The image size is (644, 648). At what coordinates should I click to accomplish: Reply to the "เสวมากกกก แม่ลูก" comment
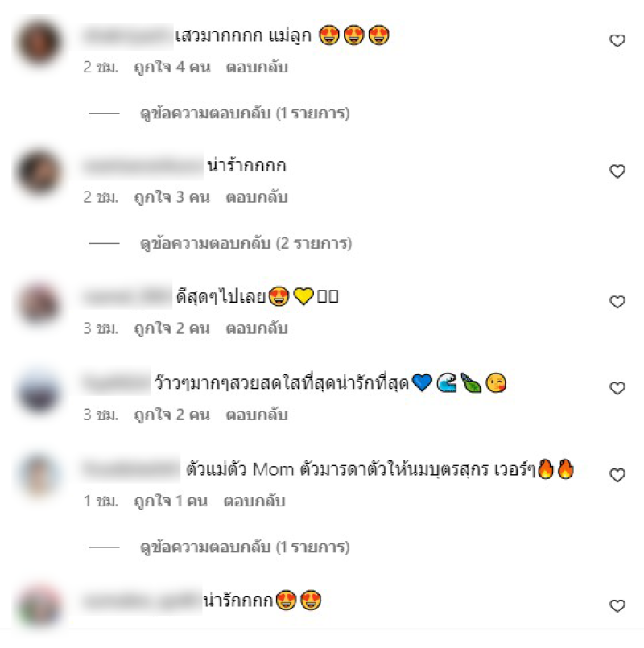257,67
